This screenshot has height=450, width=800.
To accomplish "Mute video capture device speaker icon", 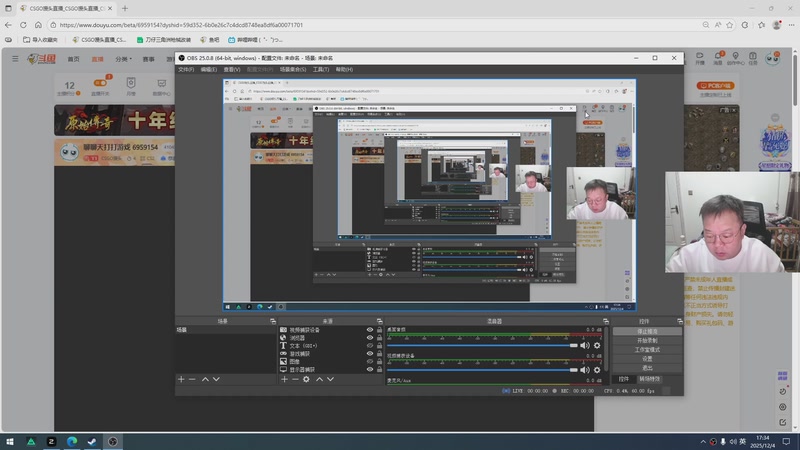I will point(585,370).
